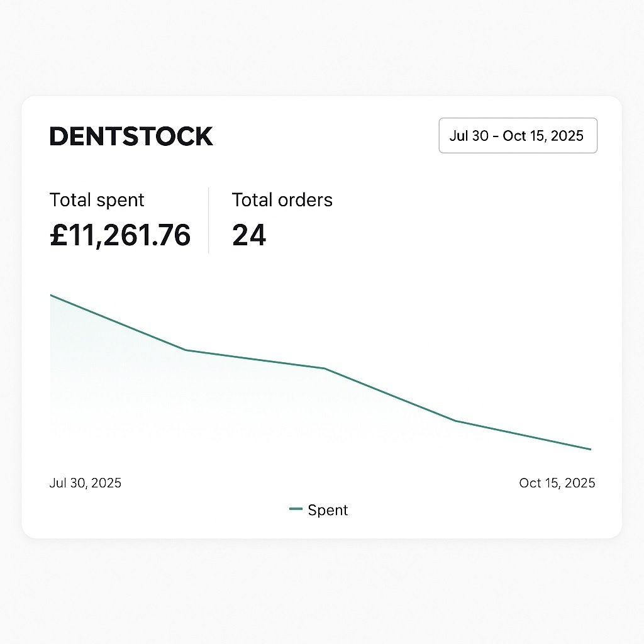Click the Spent line's starting point on the left
Image resolution: width=644 pixels, height=644 pixels.
tap(51, 295)
